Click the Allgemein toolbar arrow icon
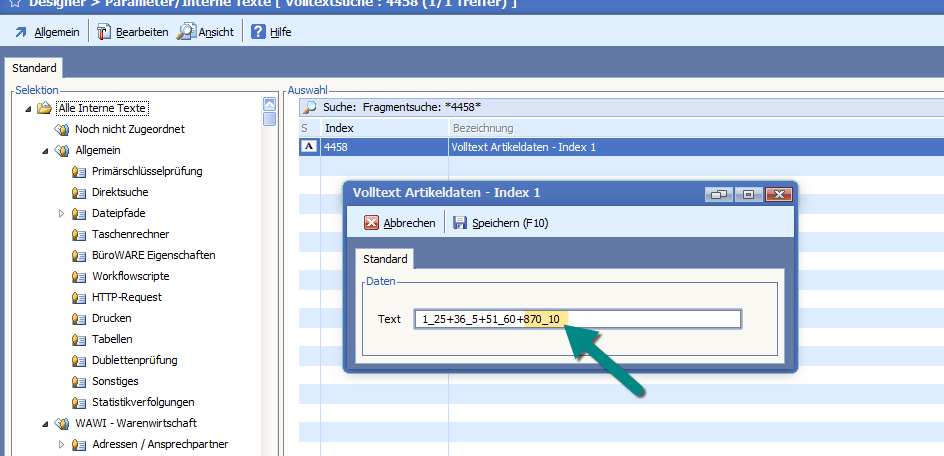944x456 pixels. pyautogui.click(x=21, y=32)
